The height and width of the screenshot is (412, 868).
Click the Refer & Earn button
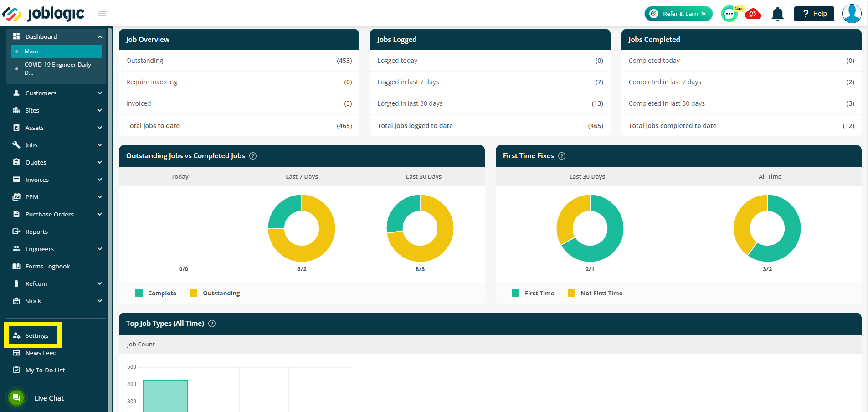pyautogui.click(x=678, y=14)
